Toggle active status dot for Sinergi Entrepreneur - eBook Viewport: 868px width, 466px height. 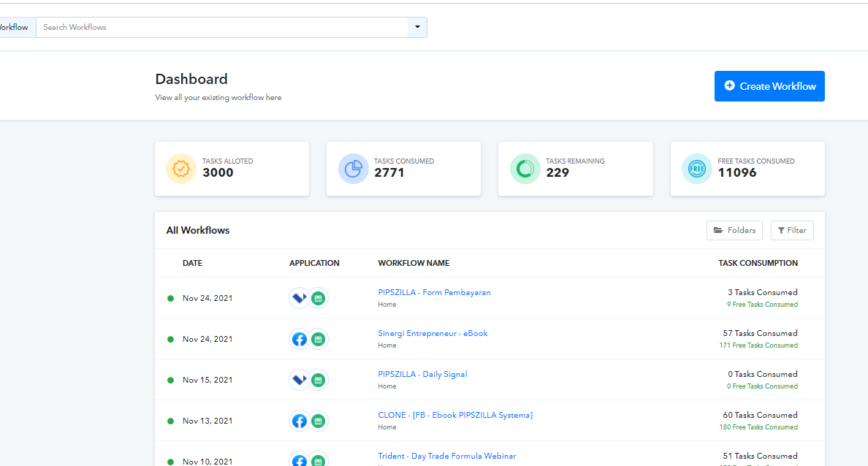pyautogui.click(x=170, y=339)
